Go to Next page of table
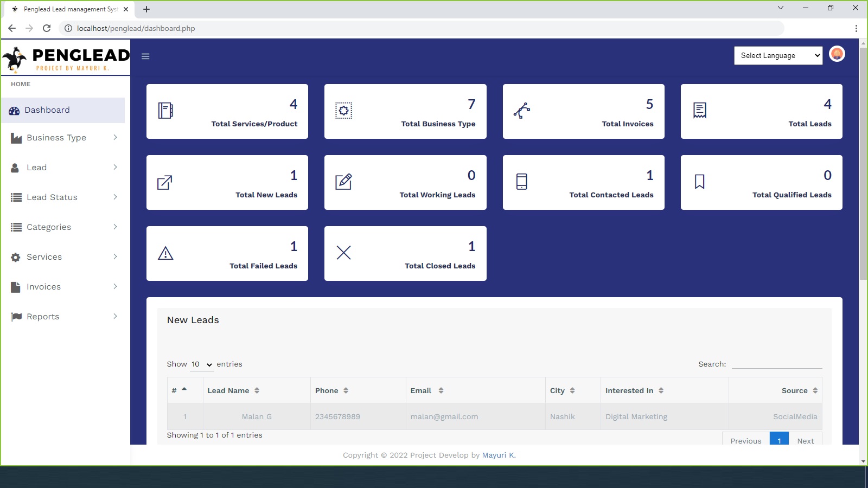Viewport: 868px width, 488px height. tap(806, 439)
